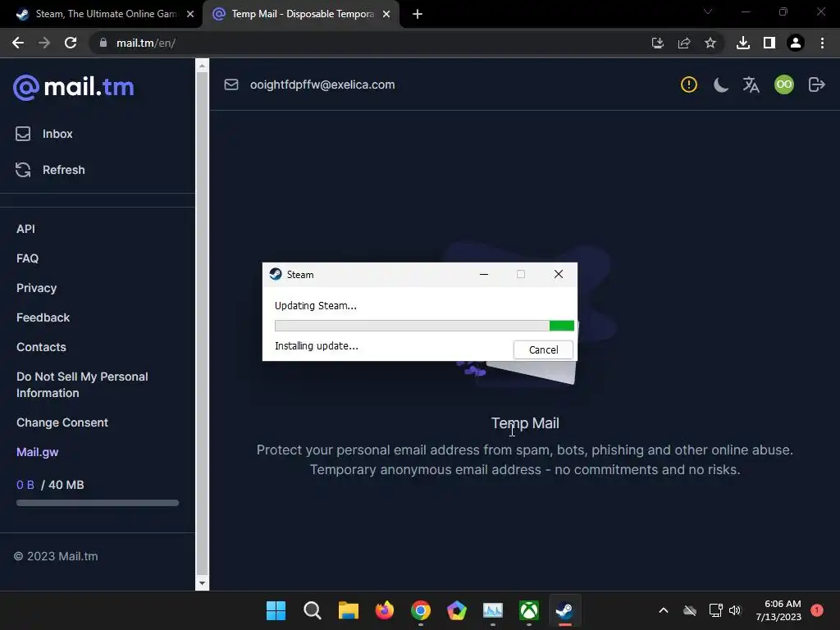
Task: Open the Feedback link
Action: [x=43, y=317]
